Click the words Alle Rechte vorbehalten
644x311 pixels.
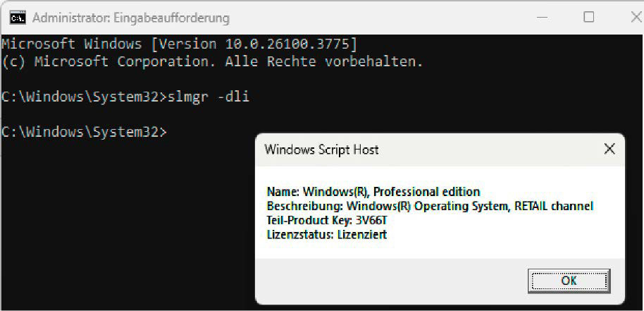tap(324, 61)
